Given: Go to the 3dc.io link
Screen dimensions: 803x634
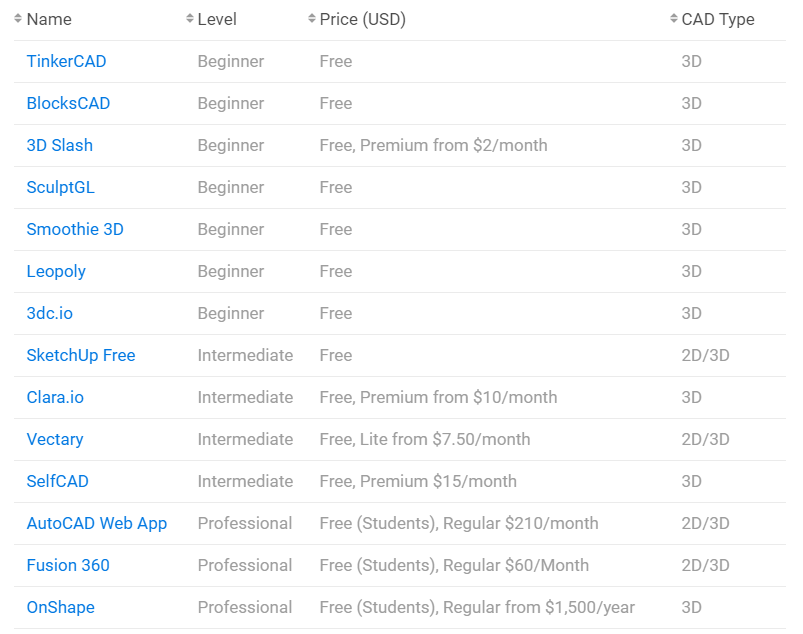Looking at the screenshot, I should [x=49, y=313].
